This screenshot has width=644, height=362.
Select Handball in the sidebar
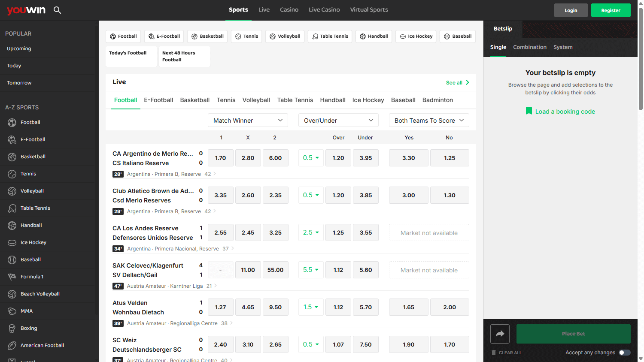(x=30, y=225)
